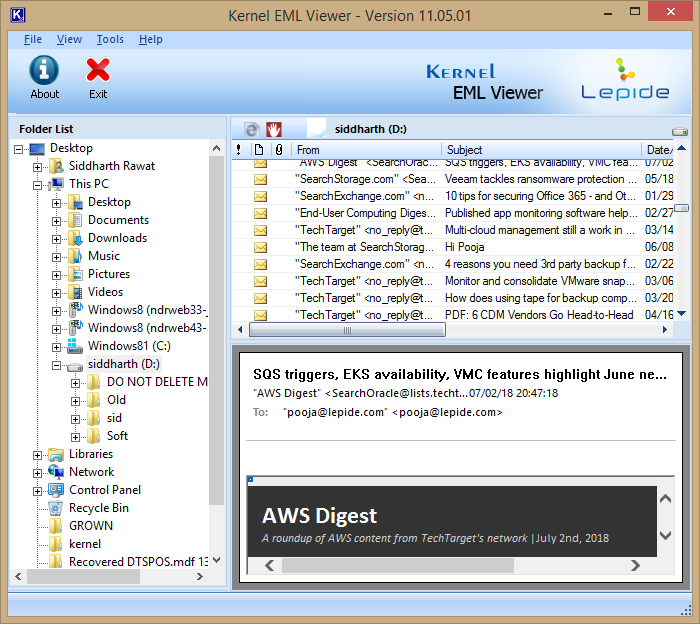Screen dimensions: 700x624
Task: Sort emails by From column header
Action: point(366,150)
